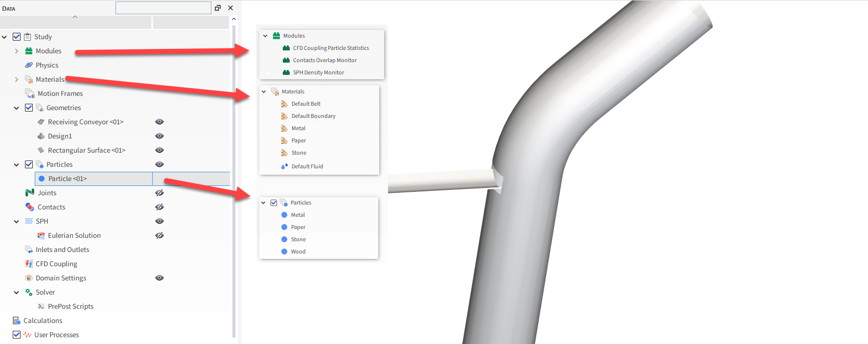This screenshot has width=868, height=344.
Task: Close the Data panel
Action: pos(230,8)
